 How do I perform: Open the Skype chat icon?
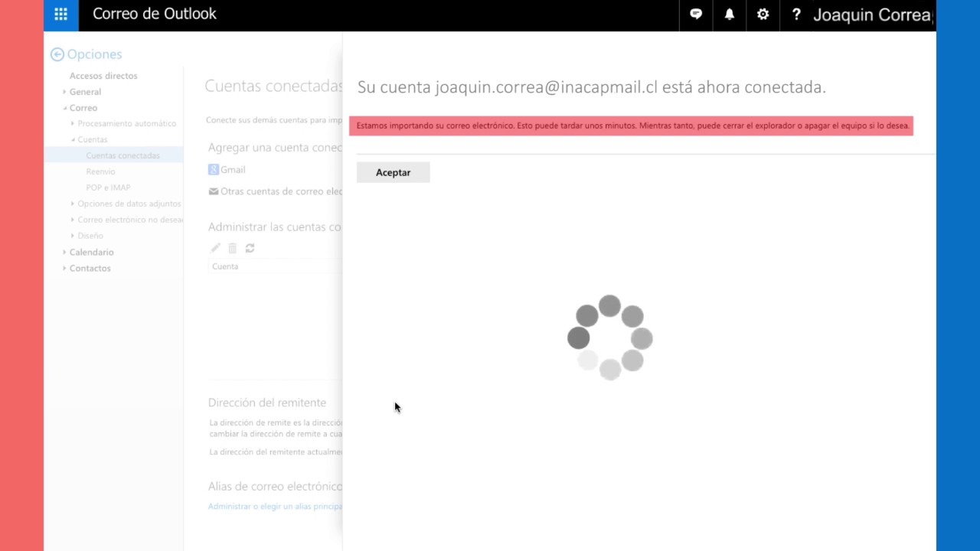696,14
